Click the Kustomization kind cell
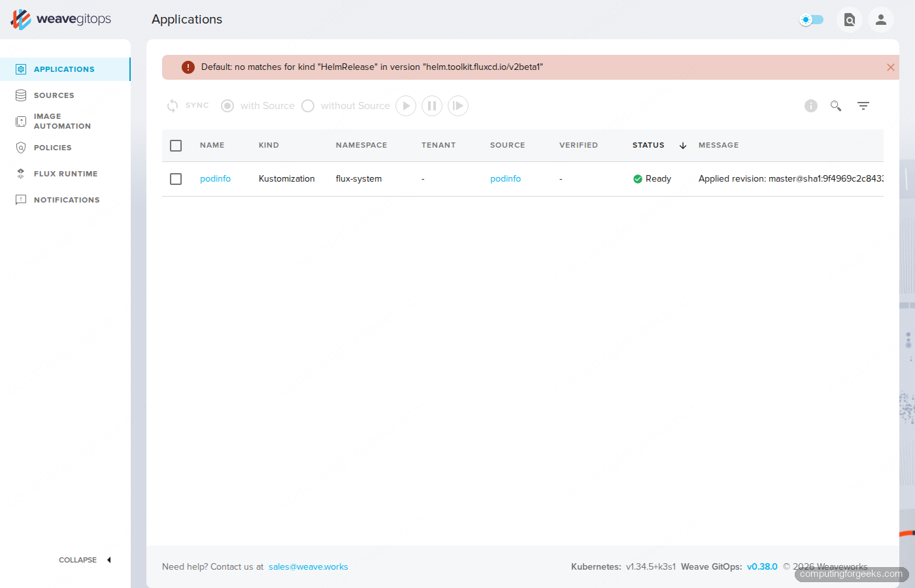This screenshot has width=915, height=588. pos(287,178)
